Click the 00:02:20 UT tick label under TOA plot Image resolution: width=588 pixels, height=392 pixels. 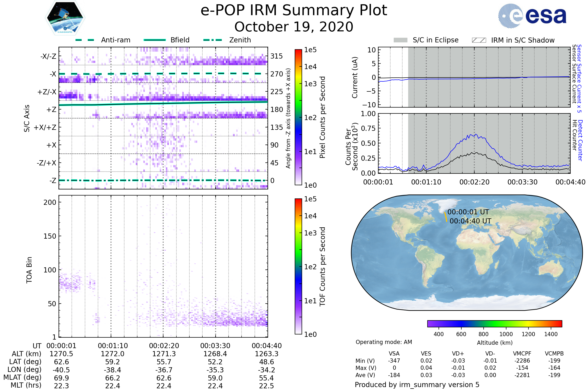coord(164,346)
